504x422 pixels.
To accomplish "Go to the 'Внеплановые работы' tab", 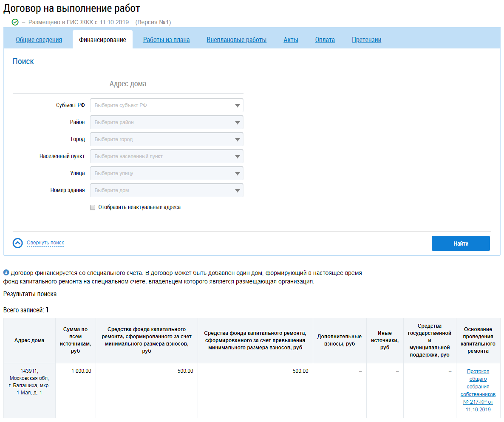I will [x=237, y=40].
